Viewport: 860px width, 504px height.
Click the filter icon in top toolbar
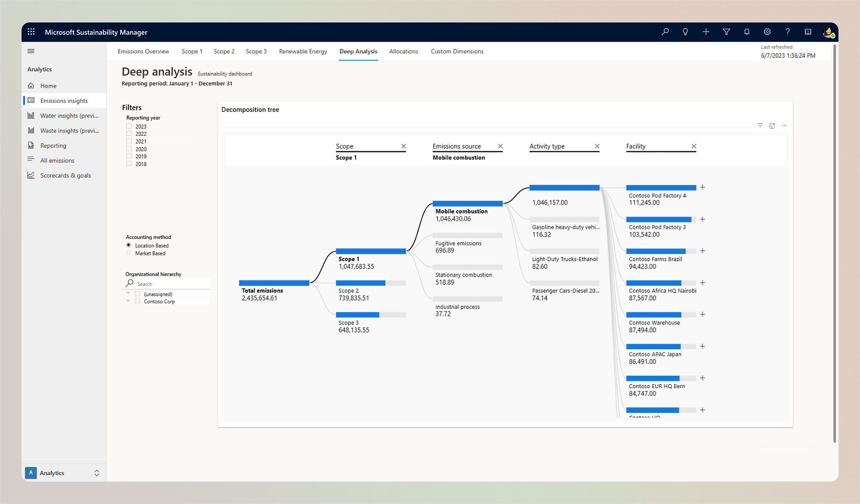point(727,32)
